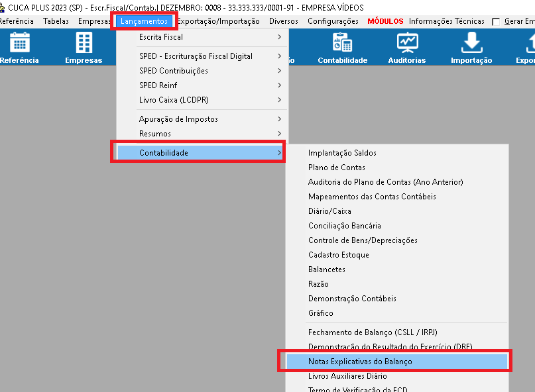Open the Diversos menu

tap(284, 21)
